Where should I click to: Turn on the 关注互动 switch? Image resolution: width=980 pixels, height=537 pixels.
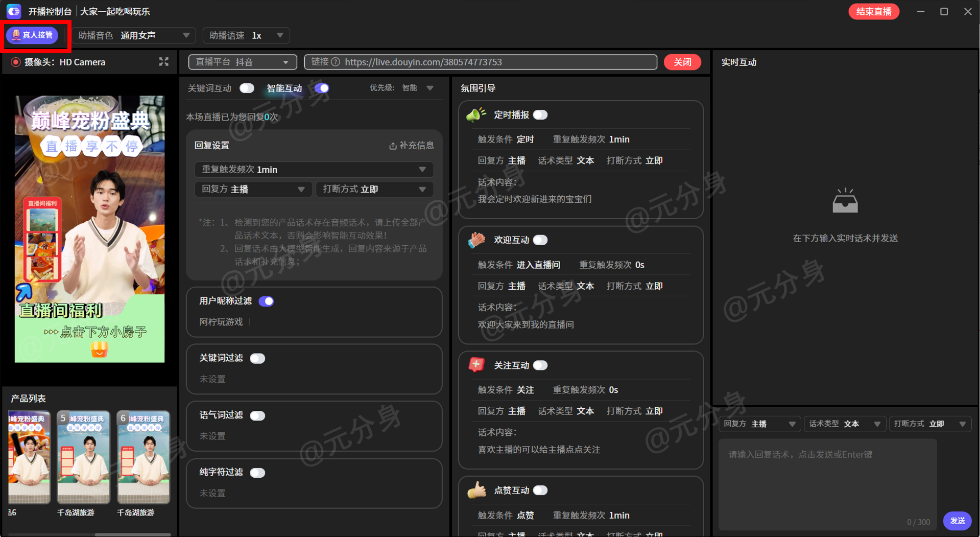540,365
